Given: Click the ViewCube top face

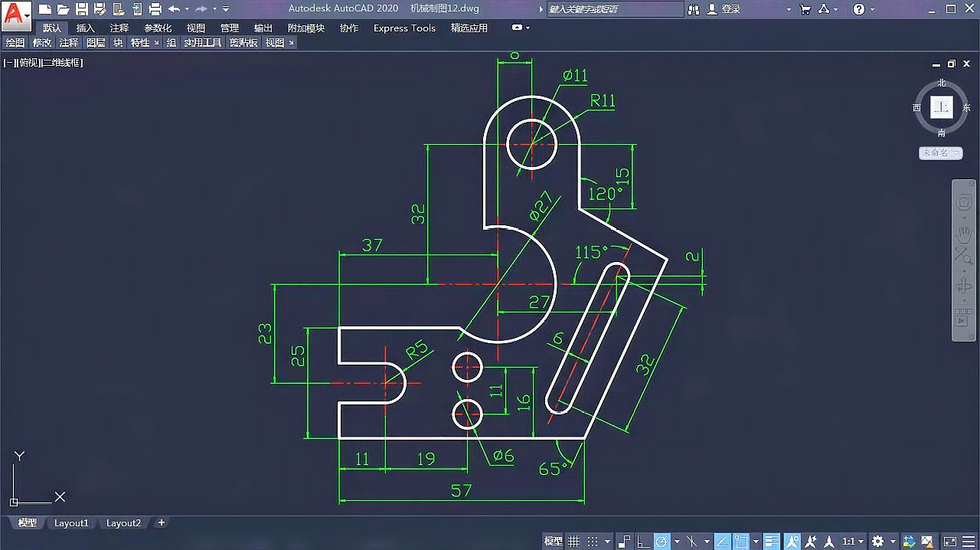Looking at the screenshot, I should tap(942, 107).
